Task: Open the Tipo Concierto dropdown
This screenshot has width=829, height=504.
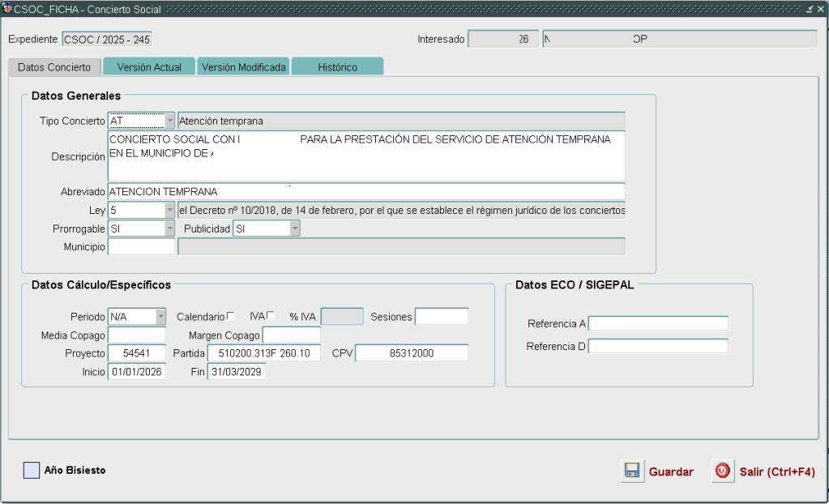Action: (169, 121)
